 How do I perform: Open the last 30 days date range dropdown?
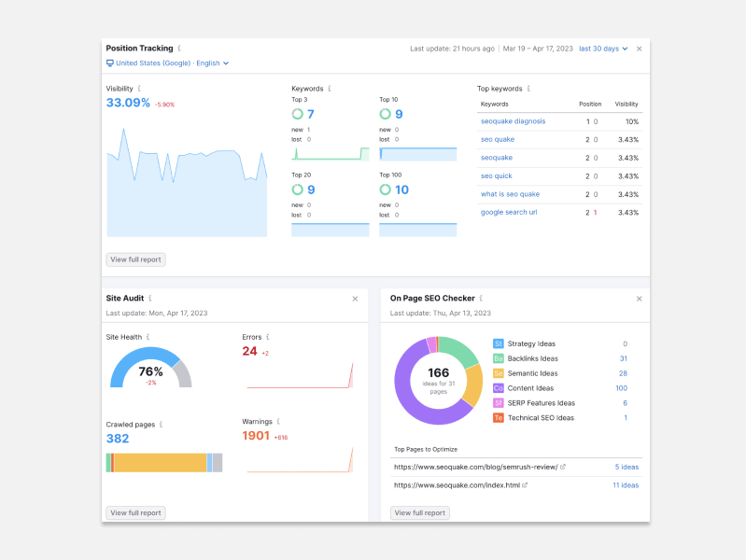click(x=603, y=49)
